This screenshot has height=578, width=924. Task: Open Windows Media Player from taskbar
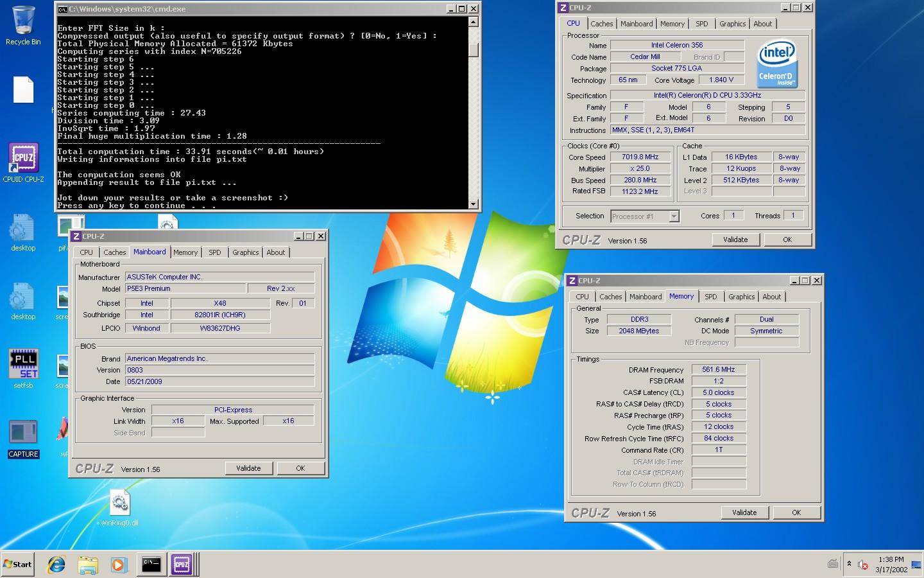(x=119, y=565)
